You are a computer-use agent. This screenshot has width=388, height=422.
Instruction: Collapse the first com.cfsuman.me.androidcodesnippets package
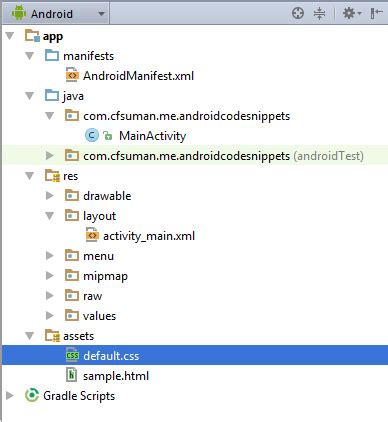pyautogui.click(x=50, y=116)
